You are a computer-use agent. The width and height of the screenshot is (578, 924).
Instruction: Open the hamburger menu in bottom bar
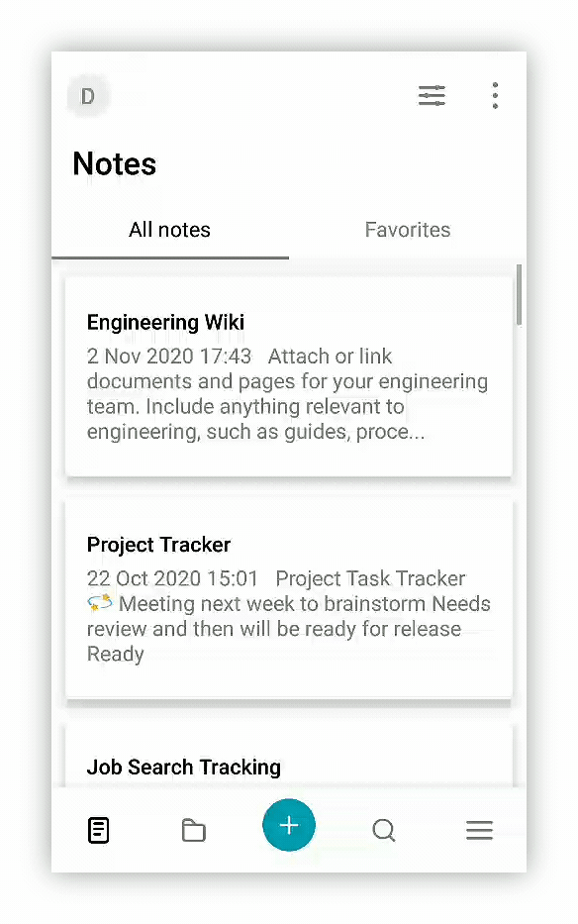tap(479, 830)
